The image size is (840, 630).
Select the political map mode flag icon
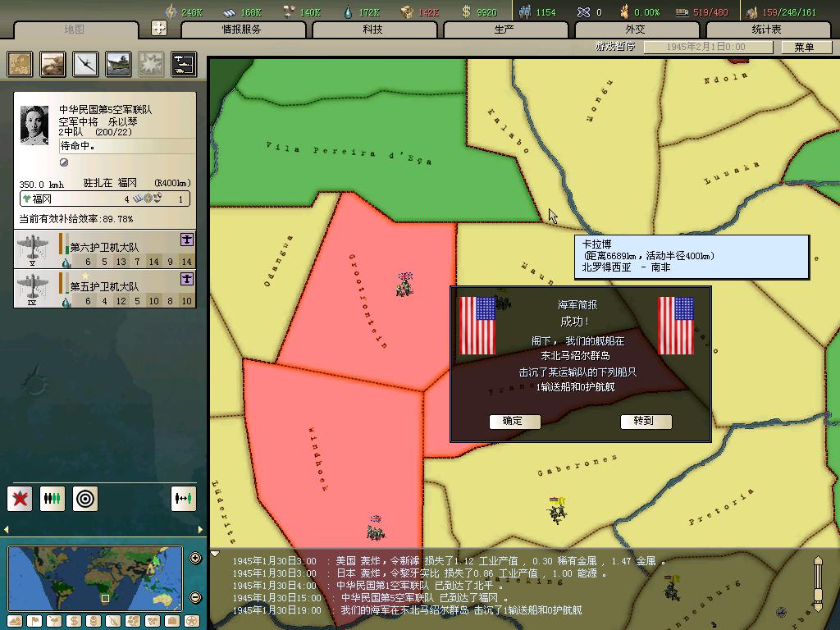[x=34, y=622]
